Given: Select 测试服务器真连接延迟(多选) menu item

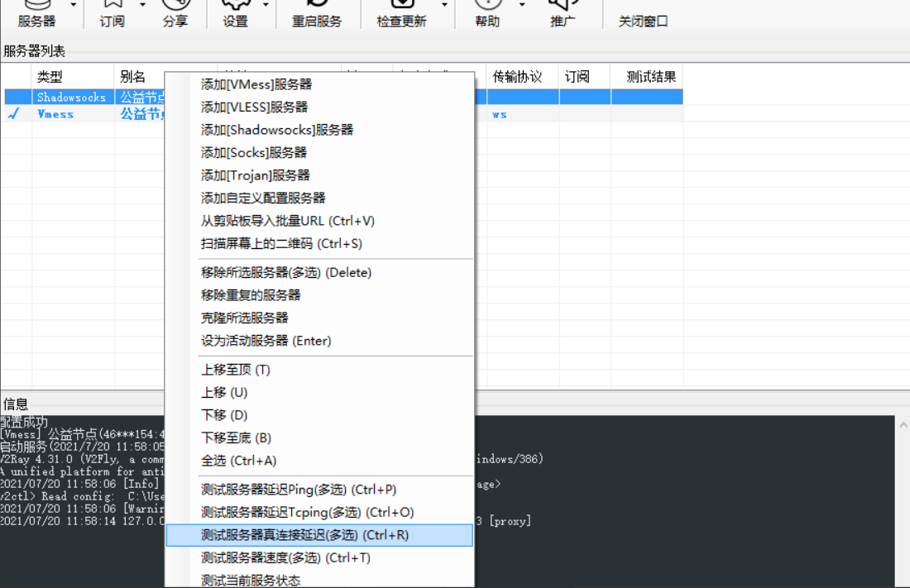Looking at the screenshot, I should click(319, 535).
